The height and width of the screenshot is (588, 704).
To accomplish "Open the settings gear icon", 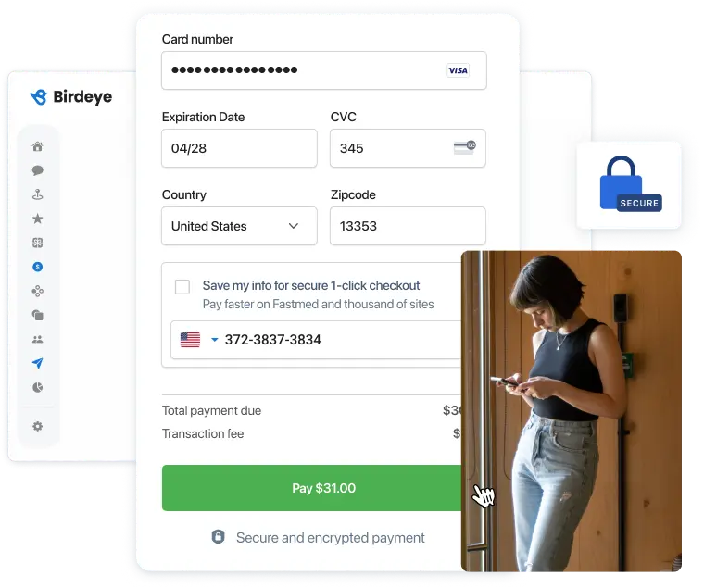I will pyautogui.click(x=38, y=426).
